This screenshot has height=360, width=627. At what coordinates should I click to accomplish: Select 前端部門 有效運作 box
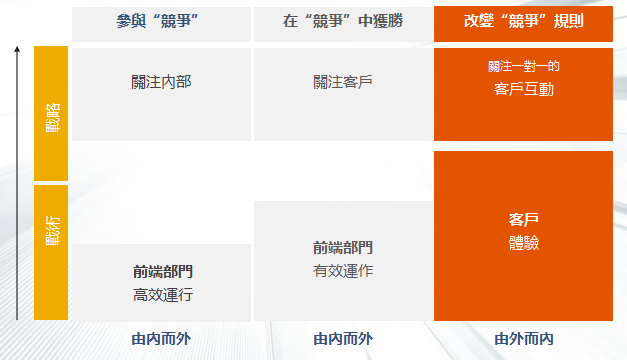343,261
